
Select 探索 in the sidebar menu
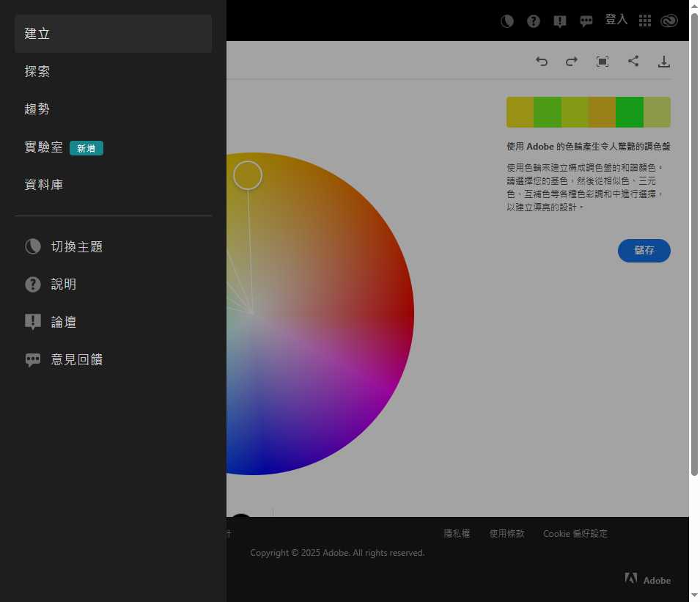(x=37, y=71)
